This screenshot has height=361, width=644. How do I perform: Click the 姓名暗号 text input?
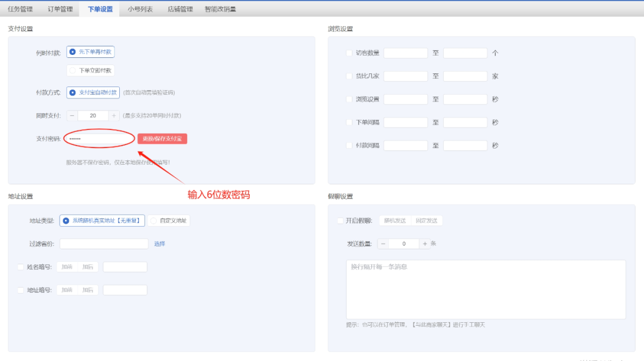point(125,267)
